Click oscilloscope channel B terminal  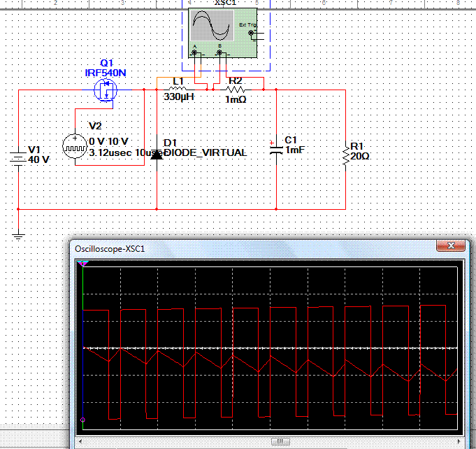[219, 53]
